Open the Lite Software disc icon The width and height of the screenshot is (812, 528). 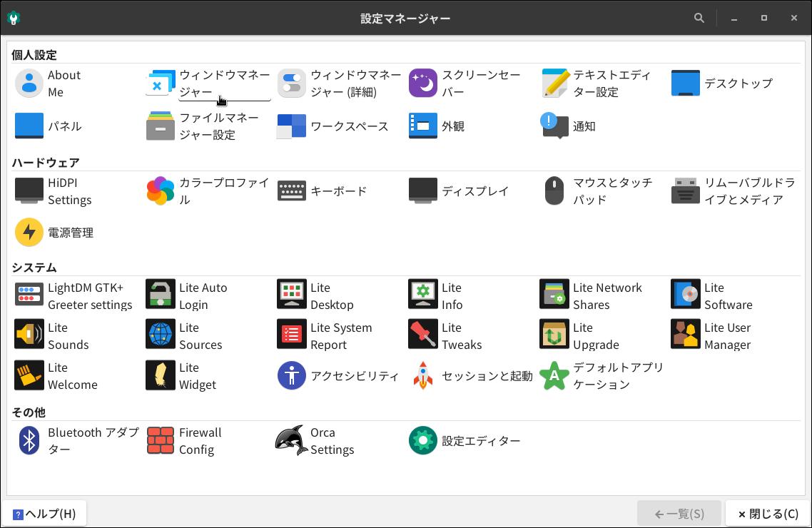click(x=686, y=295)
